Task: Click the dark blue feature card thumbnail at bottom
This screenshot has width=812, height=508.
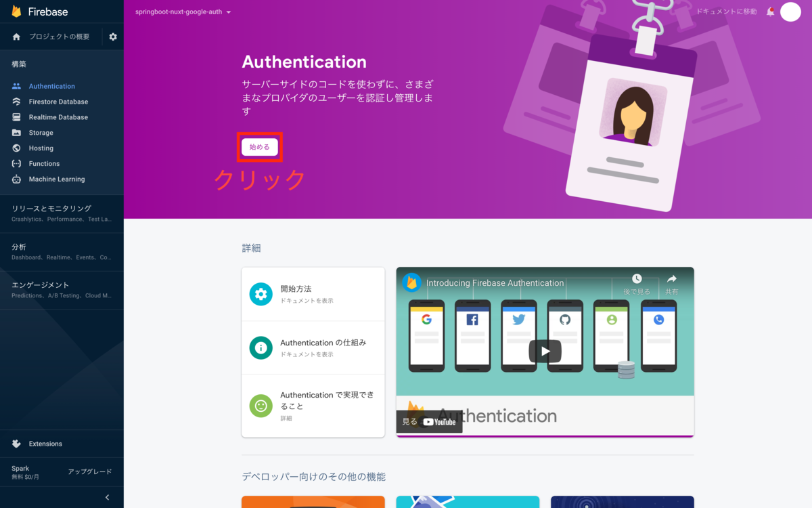Action: tap(622, 502)
